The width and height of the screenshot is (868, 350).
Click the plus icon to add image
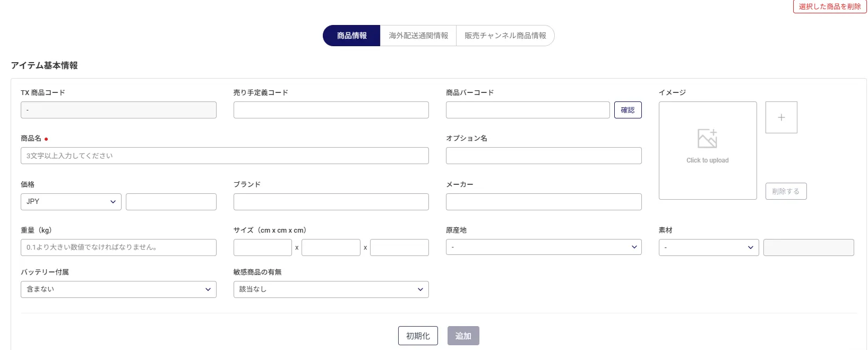(781, 117)
